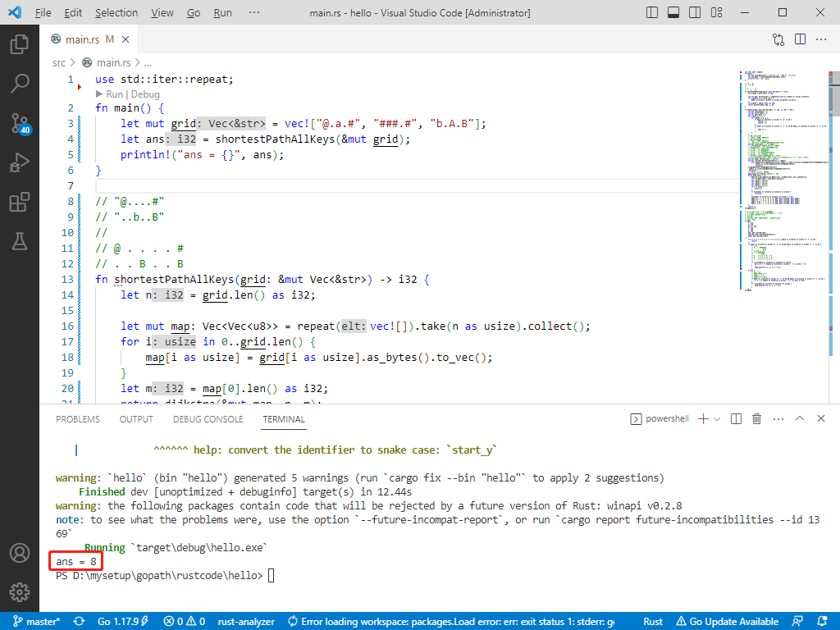The image size is (840, 630).
Task: Close the main.rs editor tab
Action: click(x=126, y=39)
